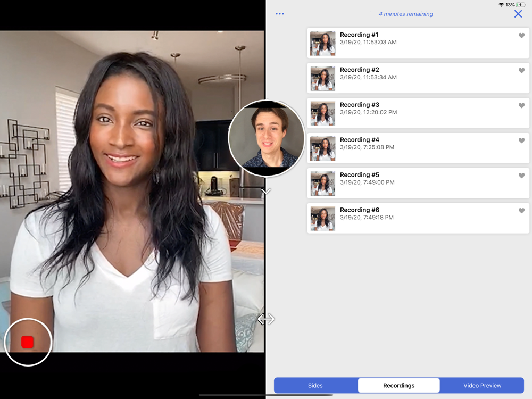Tap the Wi-Fi status icon
The height and width of the screenshot is (399, 532).
pos(501,5)
